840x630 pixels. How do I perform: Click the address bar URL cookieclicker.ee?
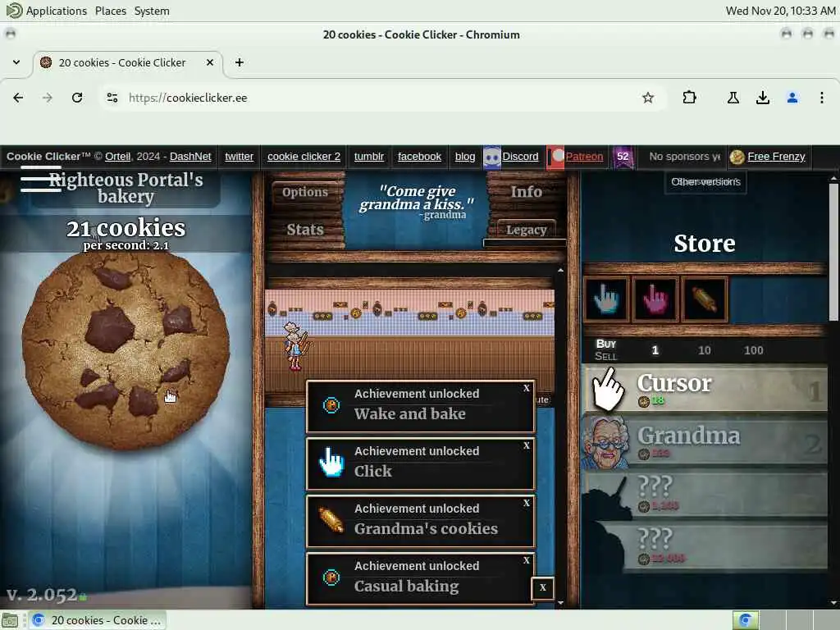point(188,98)
